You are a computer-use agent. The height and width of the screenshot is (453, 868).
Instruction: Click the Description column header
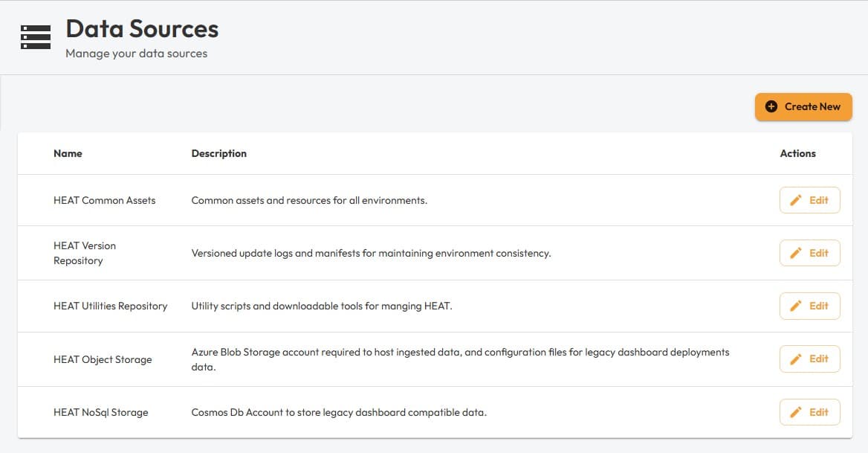pyautogui.click(x=218, y=153)
